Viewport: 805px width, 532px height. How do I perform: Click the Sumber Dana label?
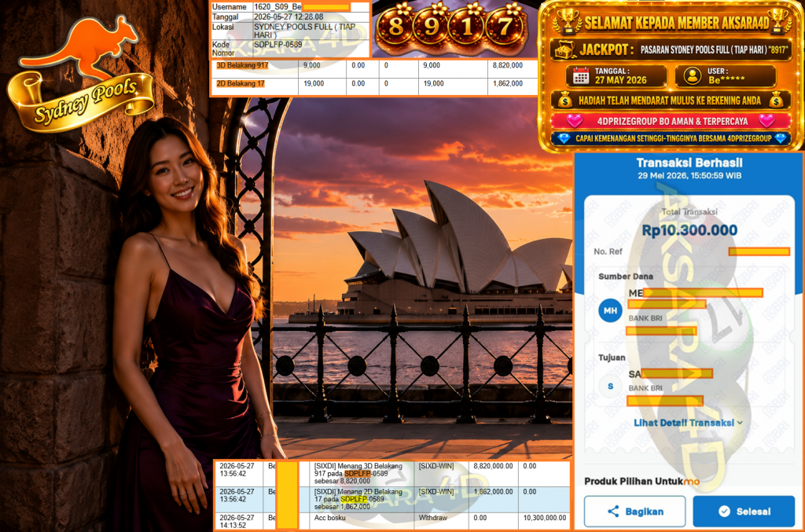(x=626, y=276)
